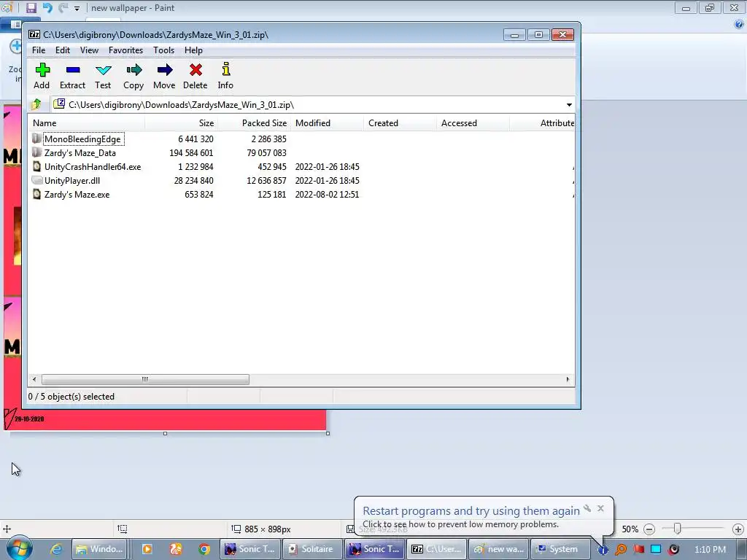Screen dimensions: 747x560
Task: Sort by the Accessed column header
Action: tap(473, 122)
